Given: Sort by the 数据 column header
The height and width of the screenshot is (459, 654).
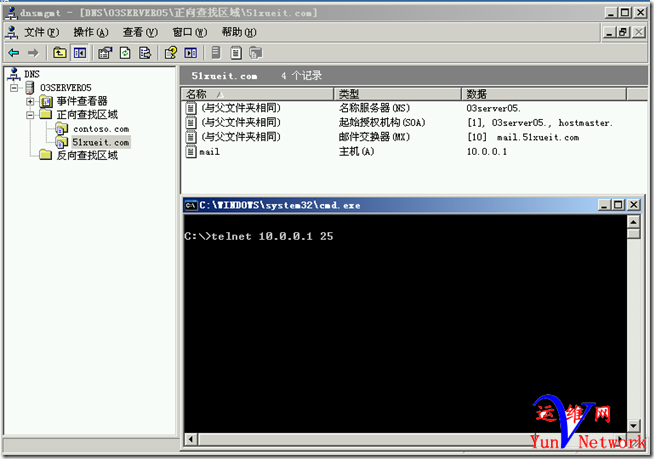Looking at the screenshot, I should tap(544, 94).
